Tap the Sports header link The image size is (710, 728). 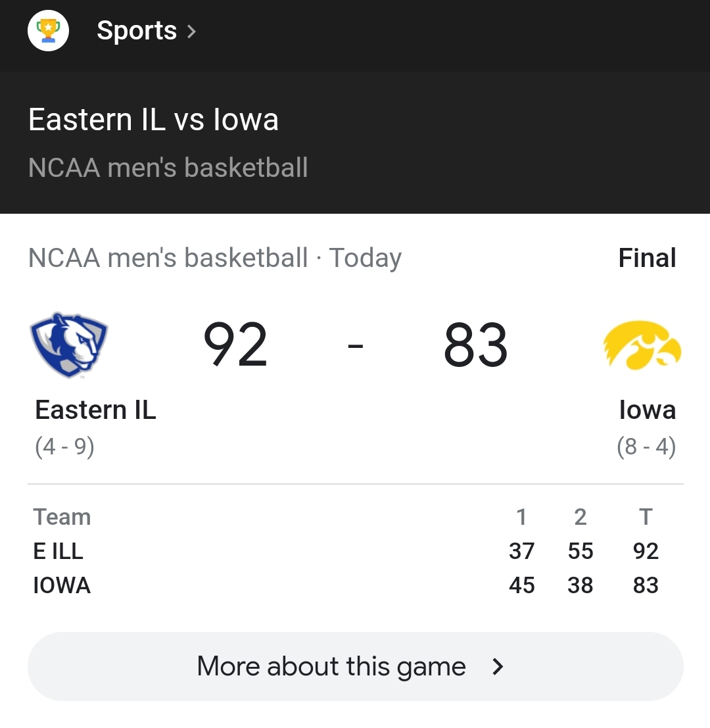[x=137, y=31]
